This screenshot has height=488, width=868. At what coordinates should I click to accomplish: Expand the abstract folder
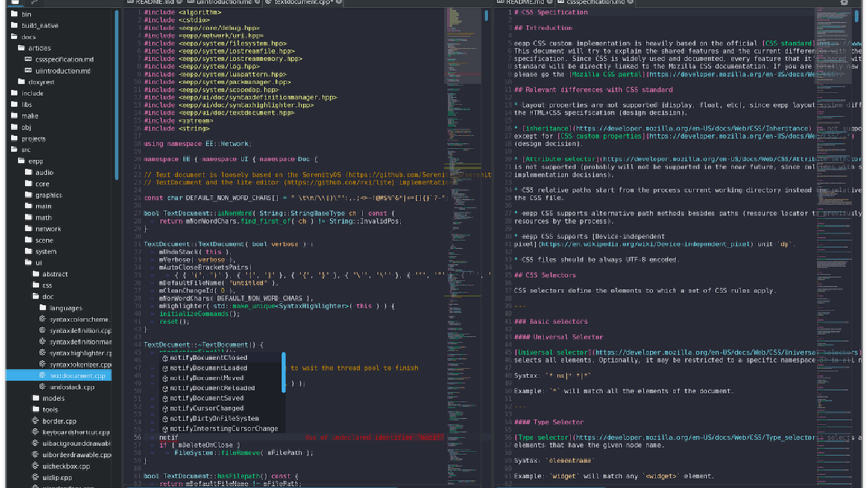point(36,274)
